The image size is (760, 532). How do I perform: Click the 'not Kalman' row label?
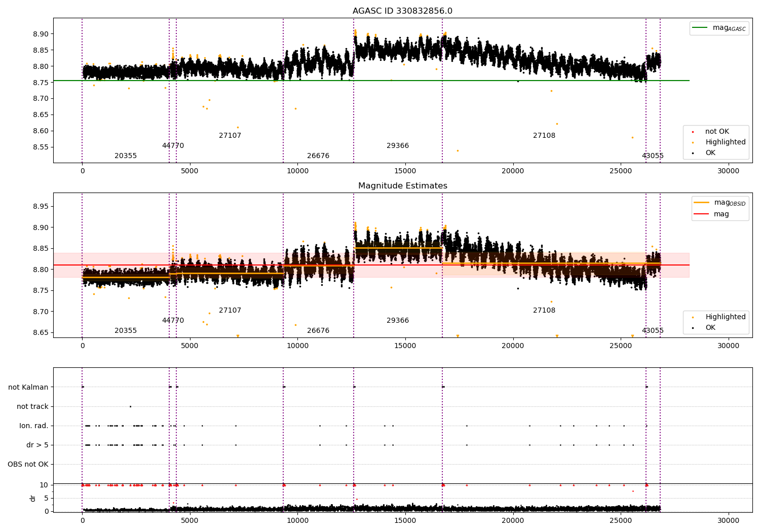[x=28, y=388]
